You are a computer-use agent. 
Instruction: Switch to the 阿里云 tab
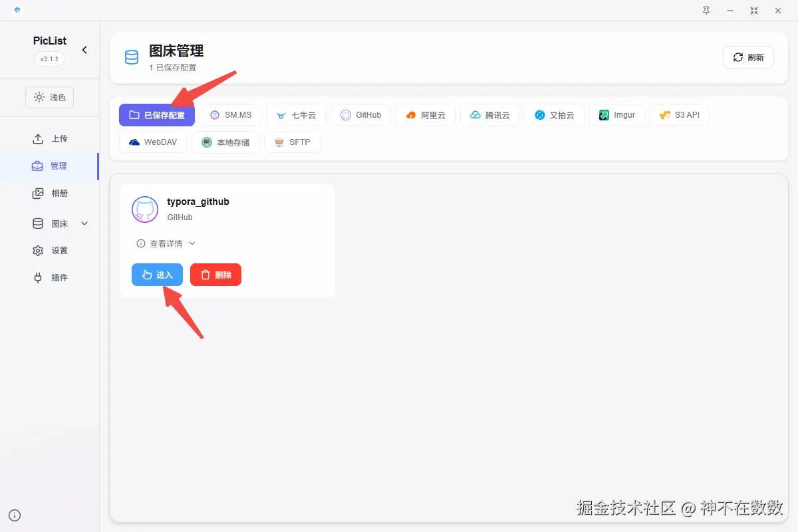pos(426,115)
